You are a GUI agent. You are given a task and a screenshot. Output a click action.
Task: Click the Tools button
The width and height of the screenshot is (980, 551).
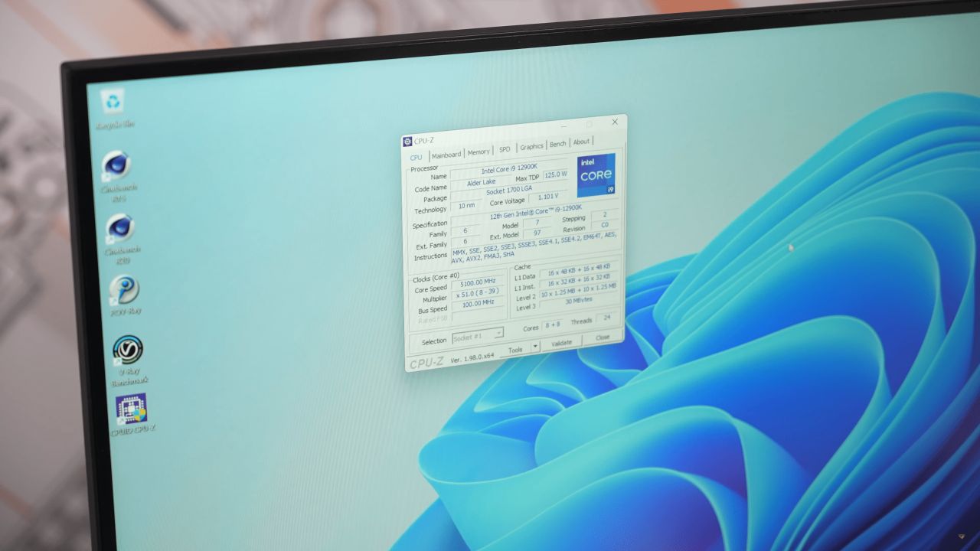[515, 349]
